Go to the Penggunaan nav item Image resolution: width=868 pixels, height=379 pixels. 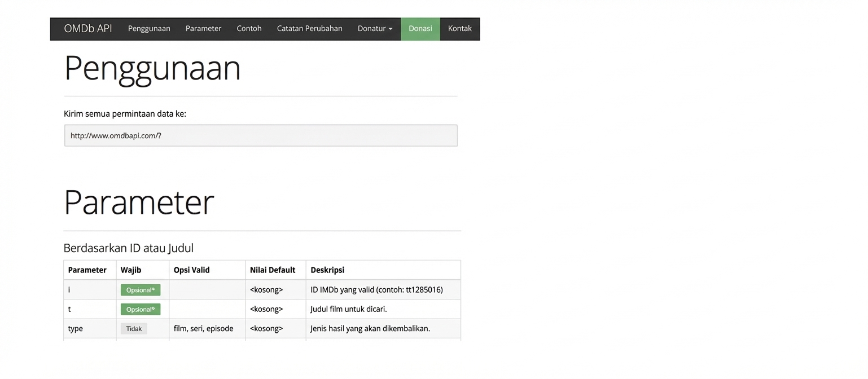pyautogui.click(x=149, y=29)
